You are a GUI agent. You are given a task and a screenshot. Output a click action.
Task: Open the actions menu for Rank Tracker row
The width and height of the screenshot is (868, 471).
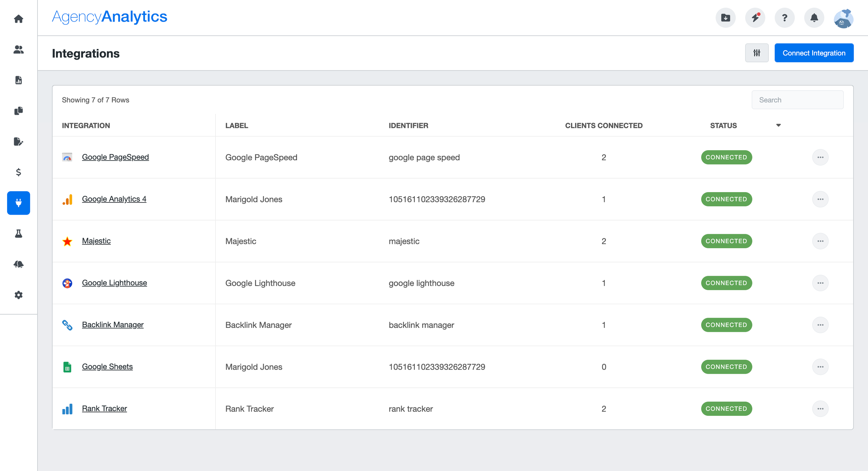point(821,409)
